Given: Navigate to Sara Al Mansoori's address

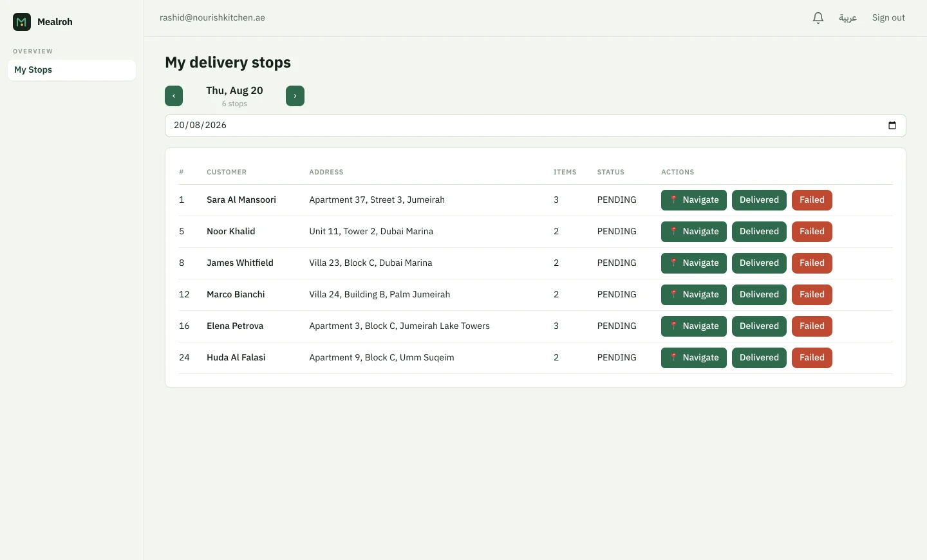Looking at the screenshot, I should [694, 200].
